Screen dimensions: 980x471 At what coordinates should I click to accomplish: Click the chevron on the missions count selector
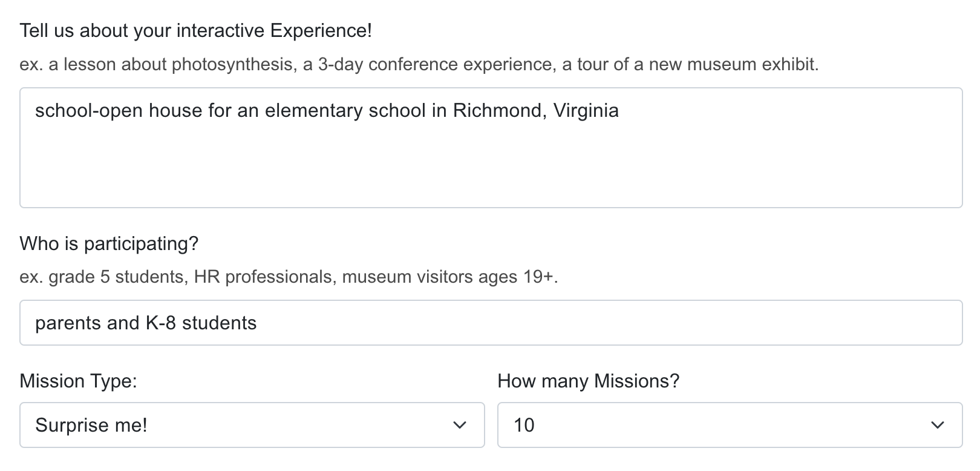[938, 425]
